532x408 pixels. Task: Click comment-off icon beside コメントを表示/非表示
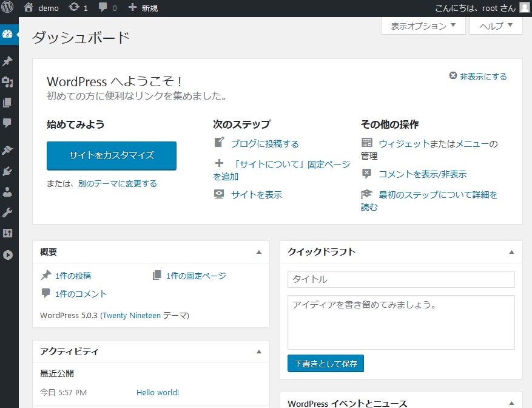[x=367, y=173]
